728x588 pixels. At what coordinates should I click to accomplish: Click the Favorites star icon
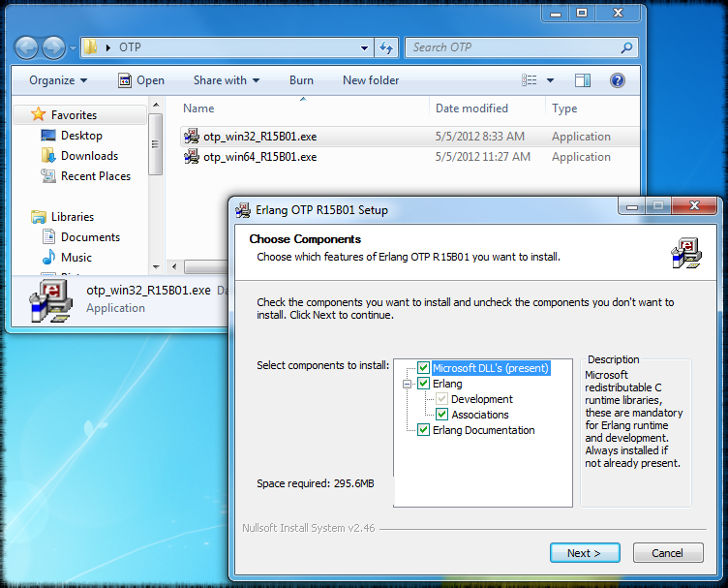(39, 114)
